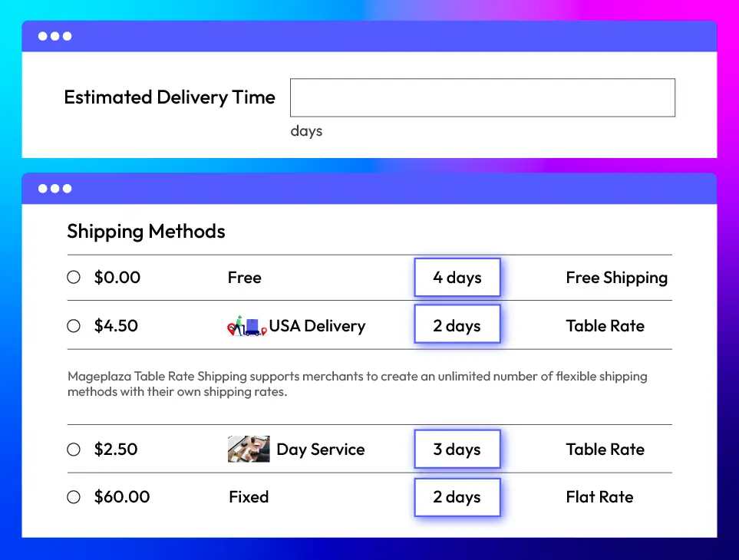Click the Shipping Methods heading
The width and height of the screenshot is (739, 560).
[146, 232]
